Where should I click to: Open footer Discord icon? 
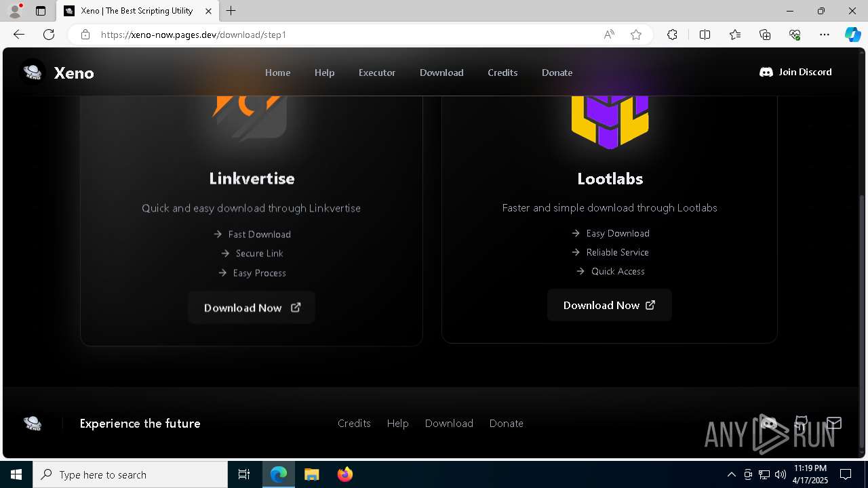pos(769,424)
